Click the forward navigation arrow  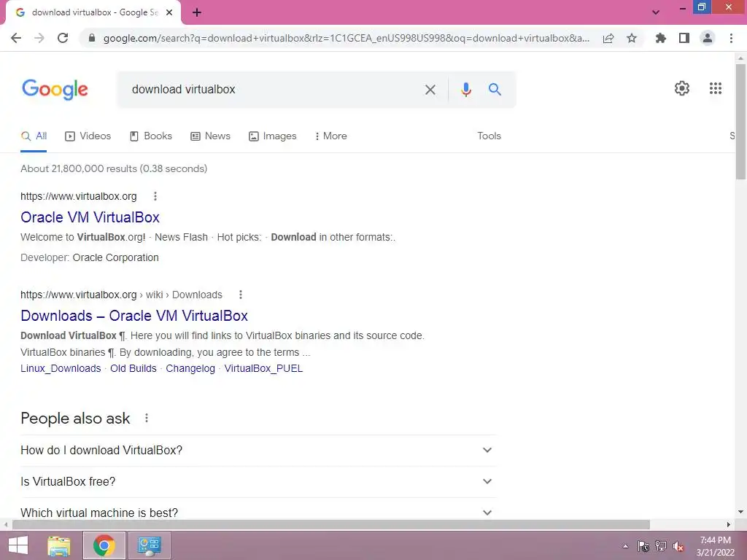39,38
